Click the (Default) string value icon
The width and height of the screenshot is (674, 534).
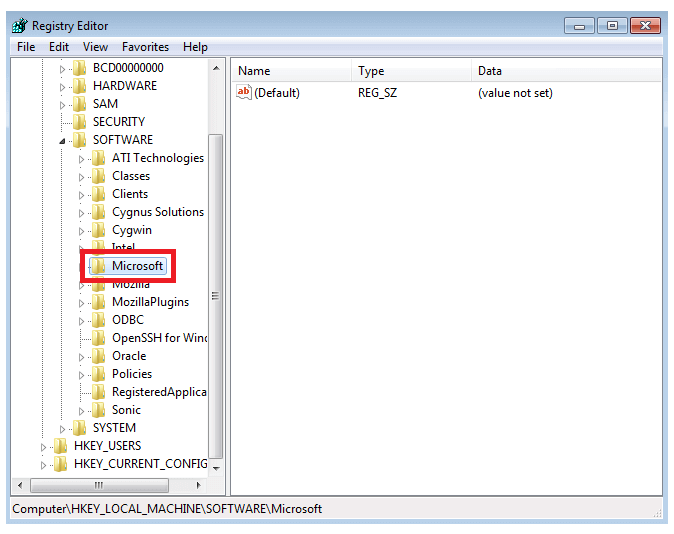point(244,93)
